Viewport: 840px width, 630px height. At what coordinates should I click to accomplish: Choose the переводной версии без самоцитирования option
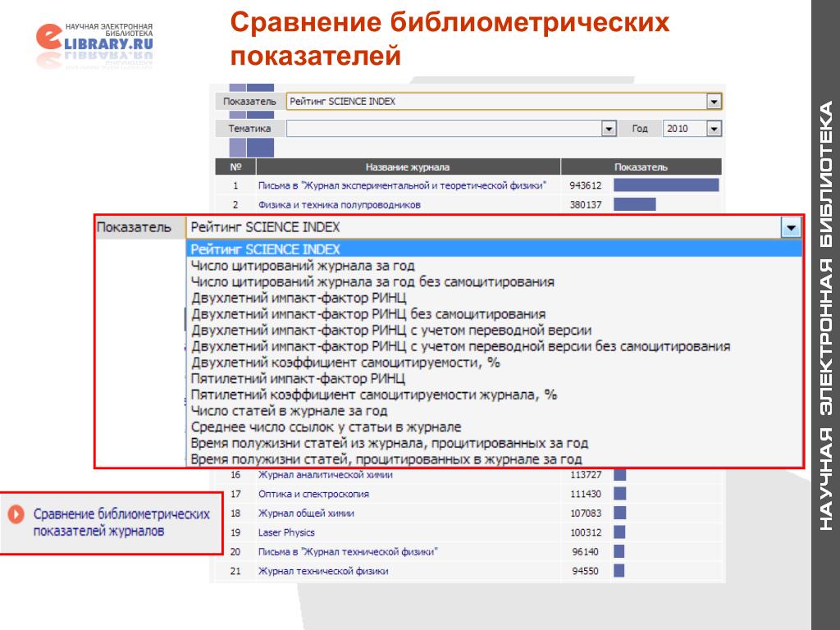point(460,346)
